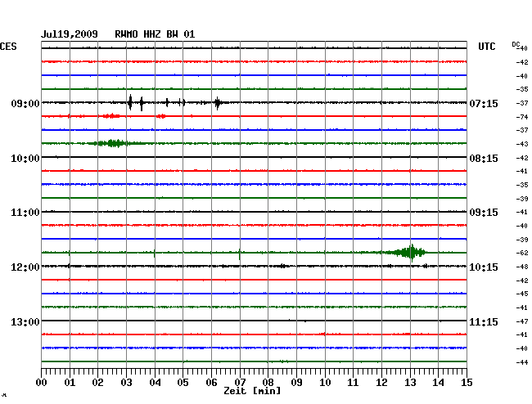Select minute tick label "05"
Viewport: 532px width, 404px height.
pyautogui.click(x=183, y=383)
